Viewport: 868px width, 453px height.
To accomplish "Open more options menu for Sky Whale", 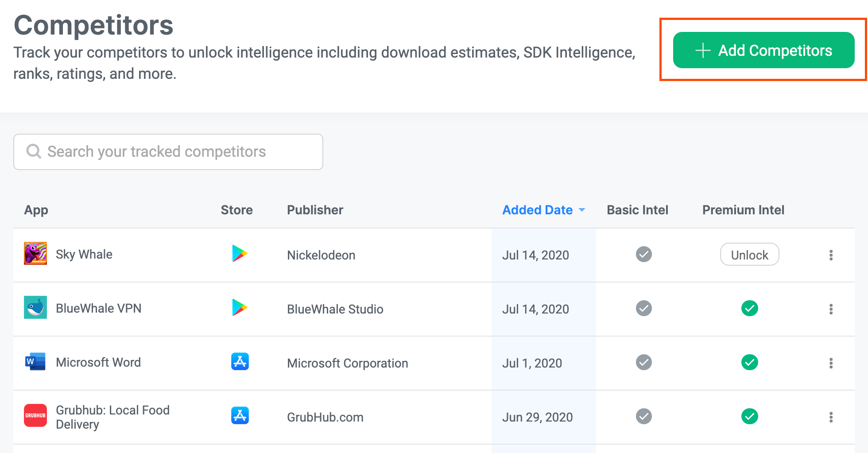I will pos(831,255).
